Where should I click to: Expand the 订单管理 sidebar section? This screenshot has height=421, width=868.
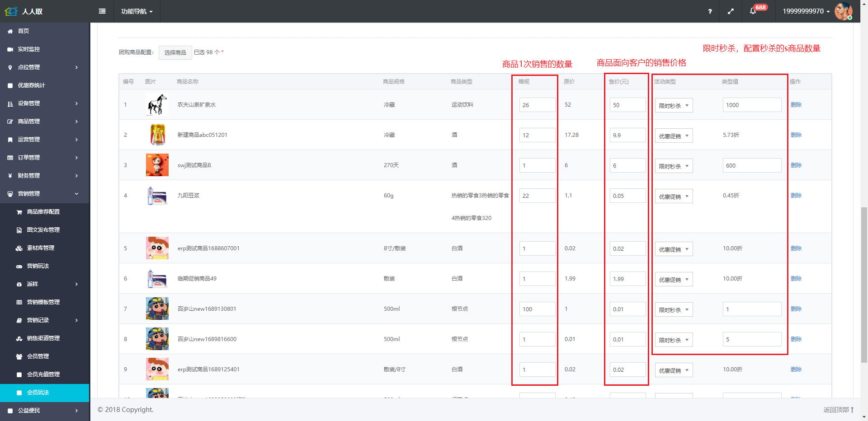[44, 158]
